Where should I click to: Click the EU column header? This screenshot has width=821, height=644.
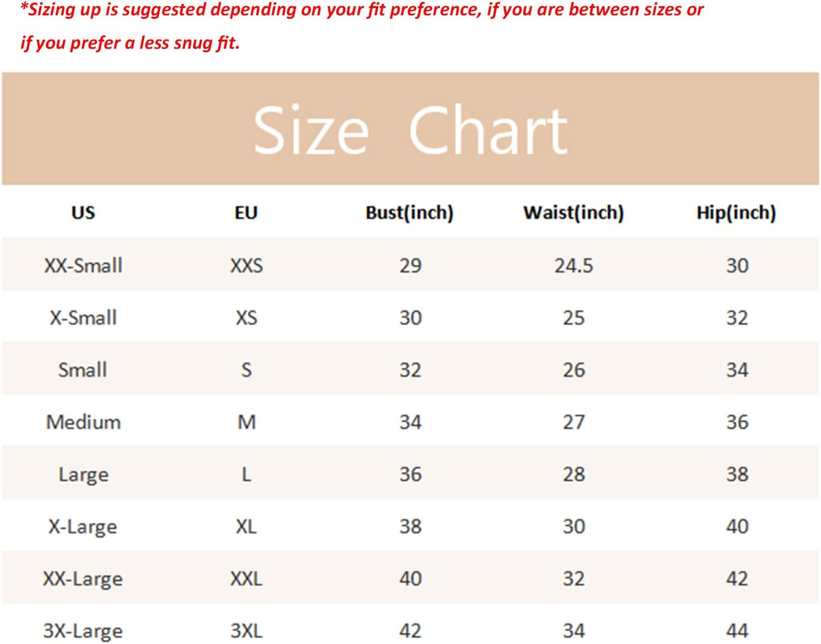(246, 213)
